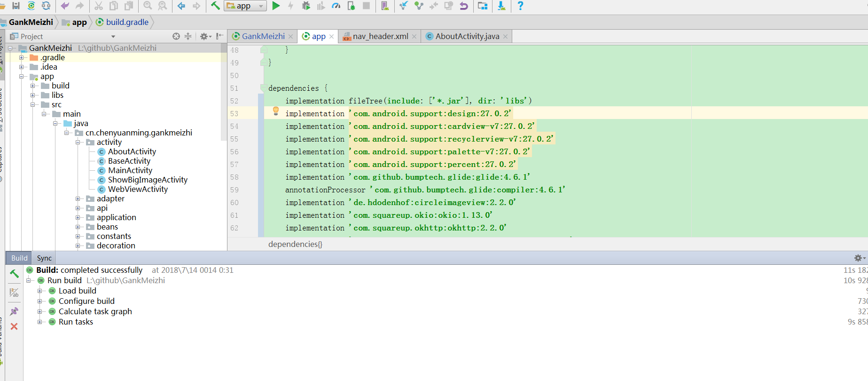Click the green hammer in Build panel
Image resolution: width=868 pixels, height=381 pixels.
click(x=14, y=273)
